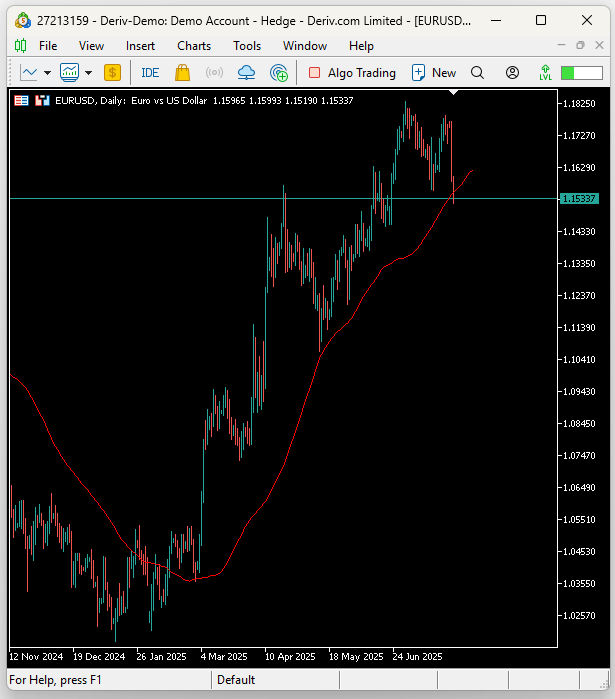Click the 1.18250 price scale label

(x=579, y=103)
